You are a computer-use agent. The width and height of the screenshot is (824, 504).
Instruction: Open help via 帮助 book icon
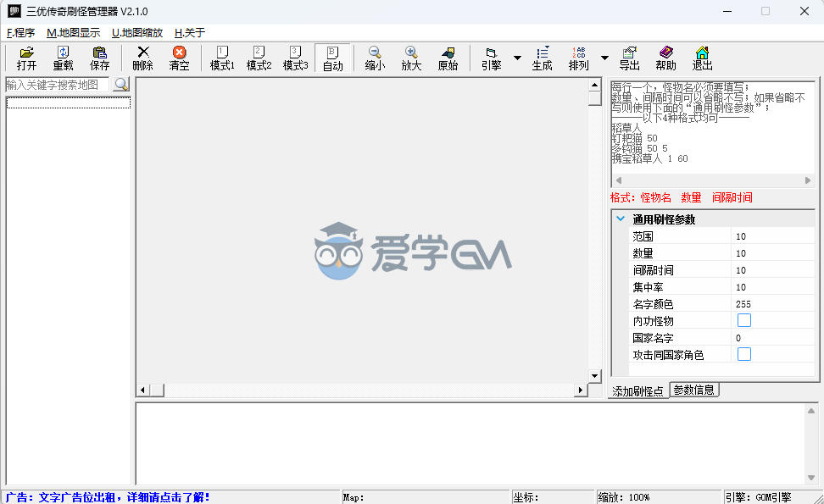(665, 58)
